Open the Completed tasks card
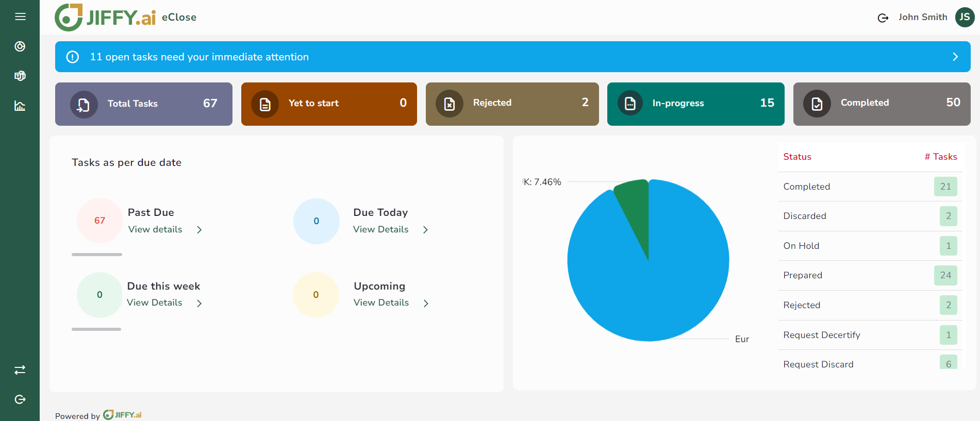The image size is (980, 421). tap(882, 104)
